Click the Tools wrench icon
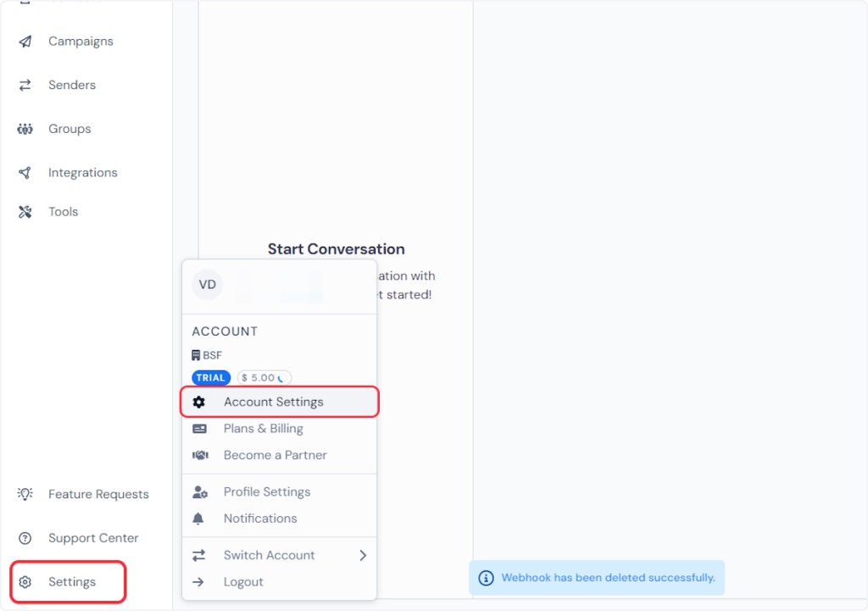The height and width of the screenshot is (611, 868). [25, 212]
